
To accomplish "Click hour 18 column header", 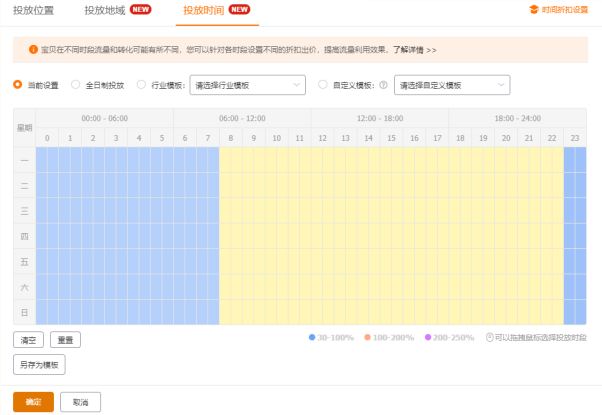I will [460, 138].
